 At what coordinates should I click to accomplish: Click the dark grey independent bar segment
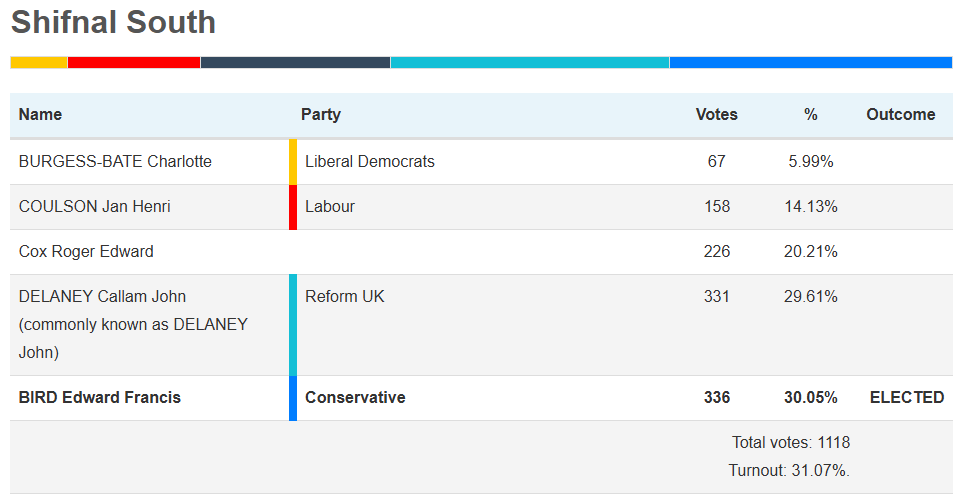click(x=295, y=62)
